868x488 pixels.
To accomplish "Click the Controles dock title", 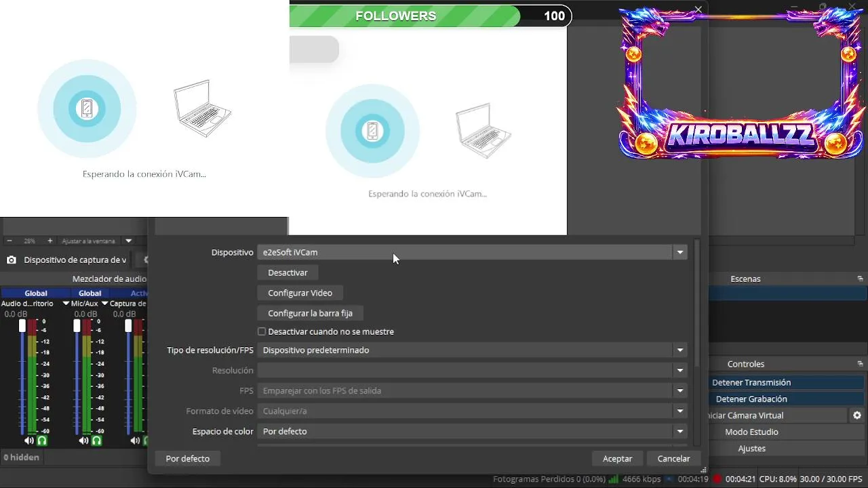I will 745,364.
